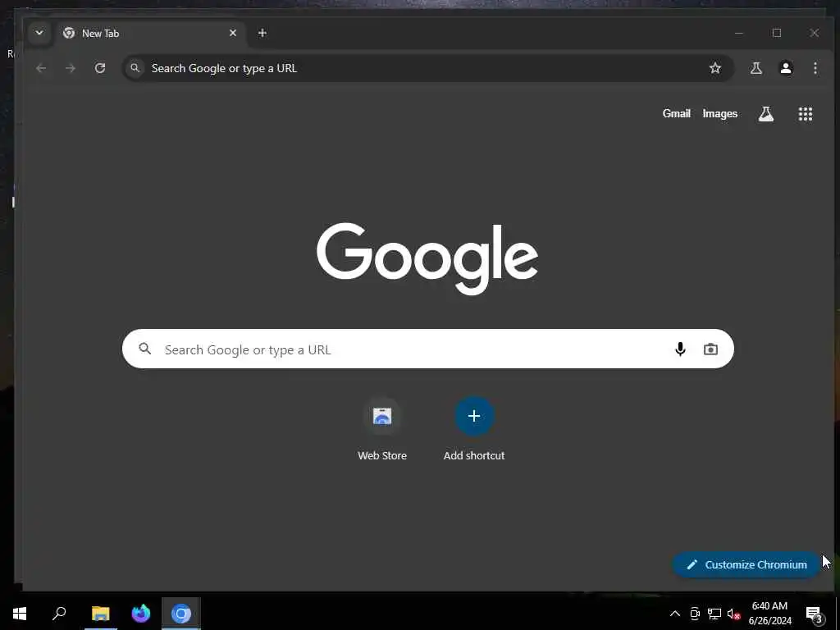Go forward using the forward arrow
This screenshot has height=630, width=840.
coord(71,68)
